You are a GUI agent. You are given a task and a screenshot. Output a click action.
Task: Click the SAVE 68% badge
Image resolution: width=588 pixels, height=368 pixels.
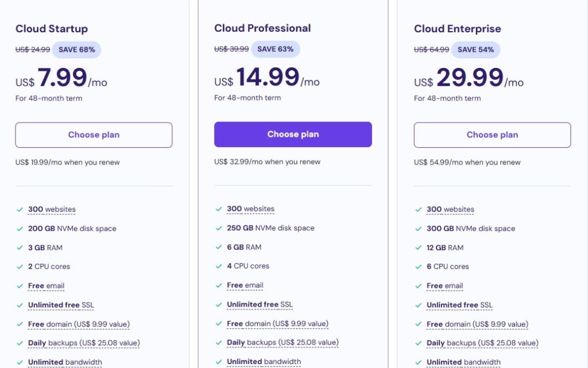tap(76, 50)
